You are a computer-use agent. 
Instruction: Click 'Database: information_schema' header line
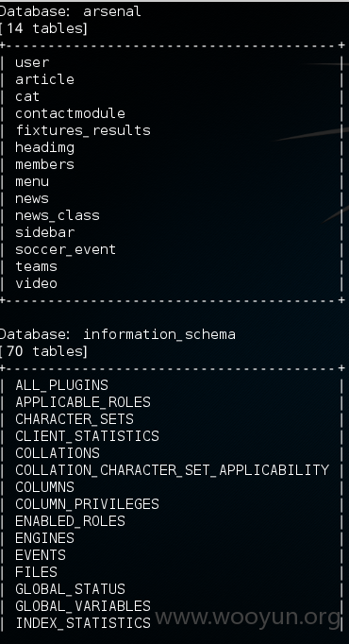coord(117,334)
